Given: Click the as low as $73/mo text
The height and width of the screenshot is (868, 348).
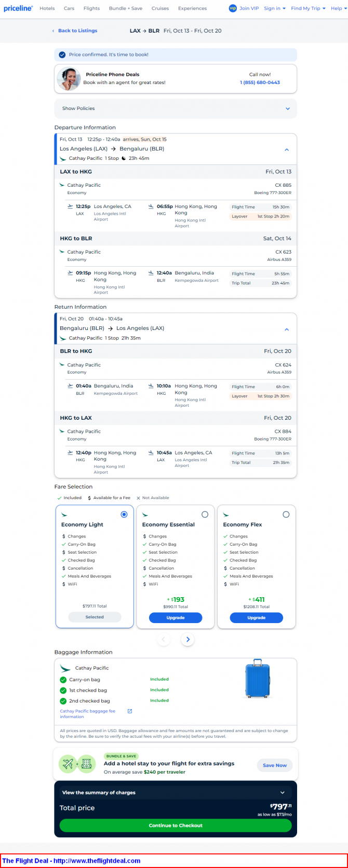Looking at the screenshot, I should tap(275, 815).
